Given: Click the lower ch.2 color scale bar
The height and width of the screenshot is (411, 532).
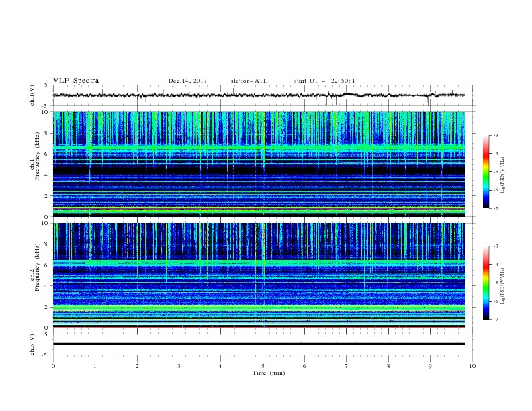Looking at the screenshot, I should click(x=486, y=283).
